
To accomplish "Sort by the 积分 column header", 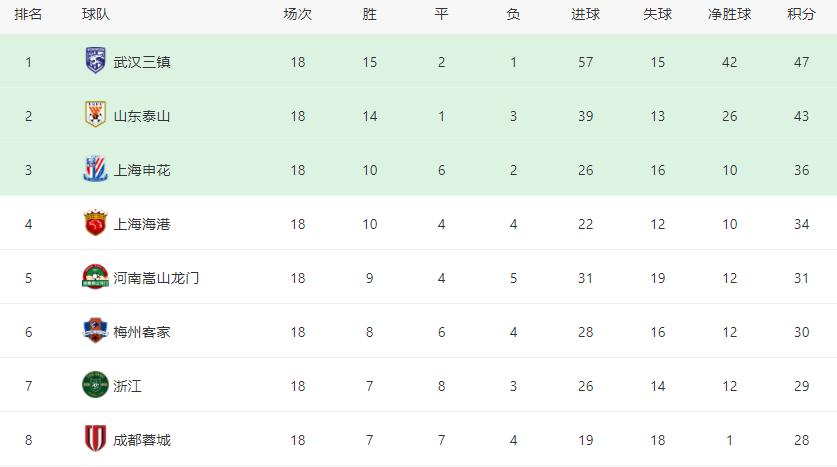I will [801, 14].
